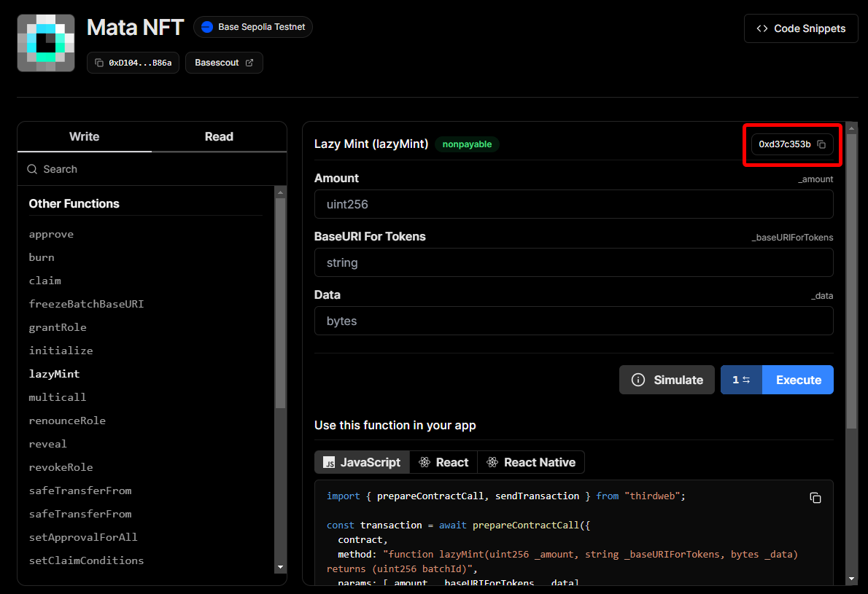
Task: Click the _baseURIForTokens parameter label
Action: [792, 238]
